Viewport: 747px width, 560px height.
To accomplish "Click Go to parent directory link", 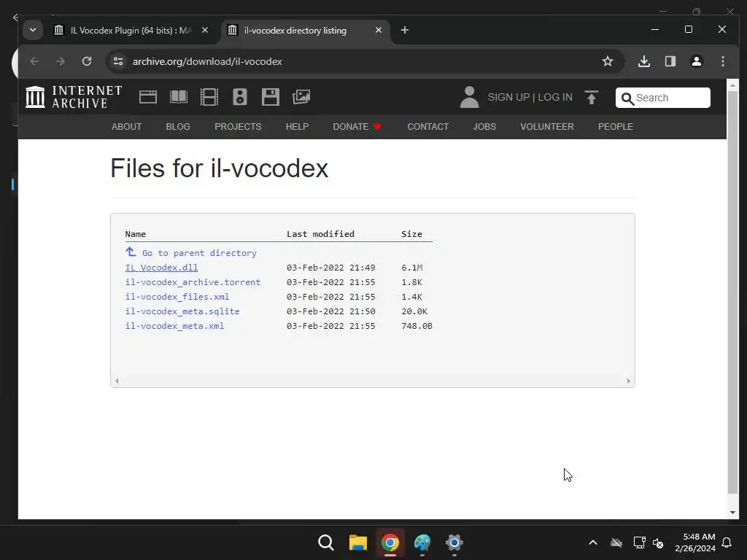I will 199,253.
